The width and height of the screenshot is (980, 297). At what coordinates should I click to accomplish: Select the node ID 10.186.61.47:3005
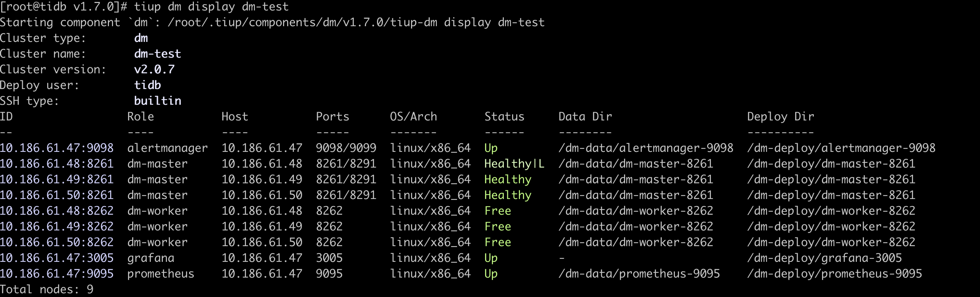pos(57,258)
